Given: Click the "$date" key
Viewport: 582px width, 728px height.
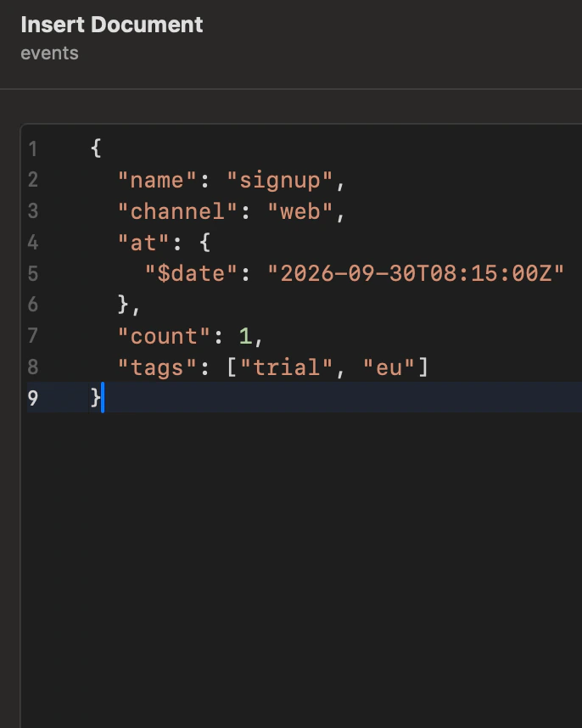Looking at the screenshot, I should tap(191, 273).
